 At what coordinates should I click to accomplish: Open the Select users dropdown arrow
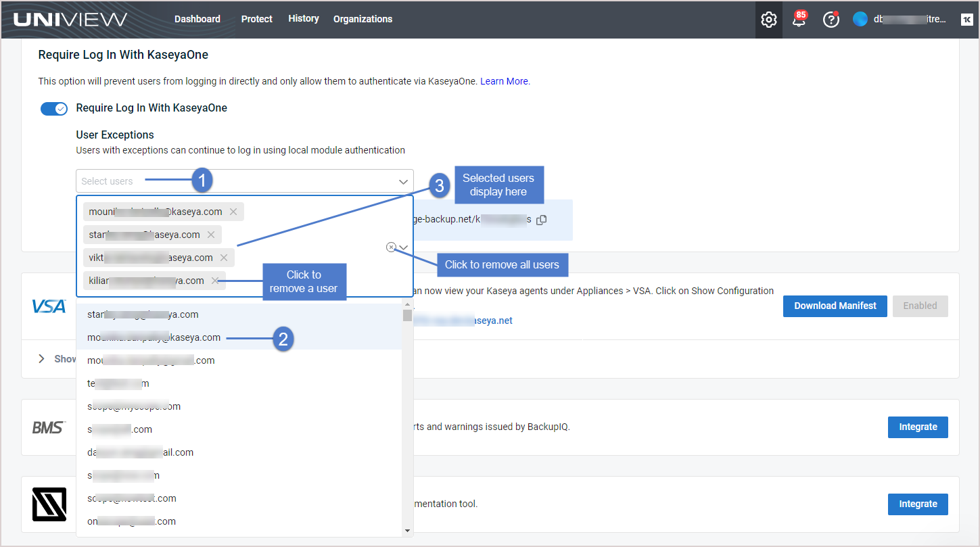coord(403,181)
